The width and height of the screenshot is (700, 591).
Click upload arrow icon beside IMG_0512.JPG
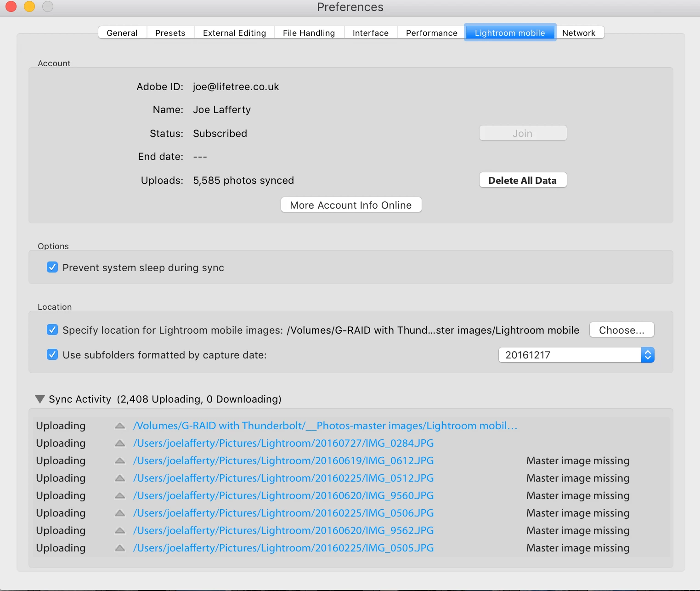pos(120,478)
